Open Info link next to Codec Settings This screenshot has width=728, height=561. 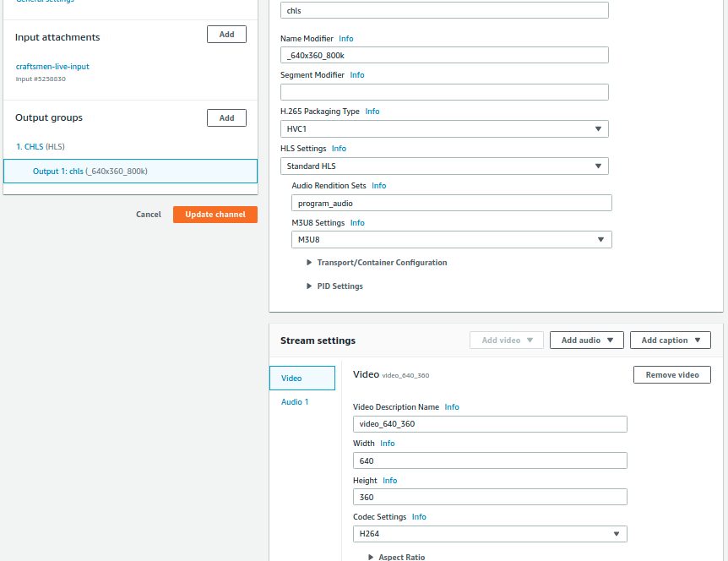[x=419, y=517]
